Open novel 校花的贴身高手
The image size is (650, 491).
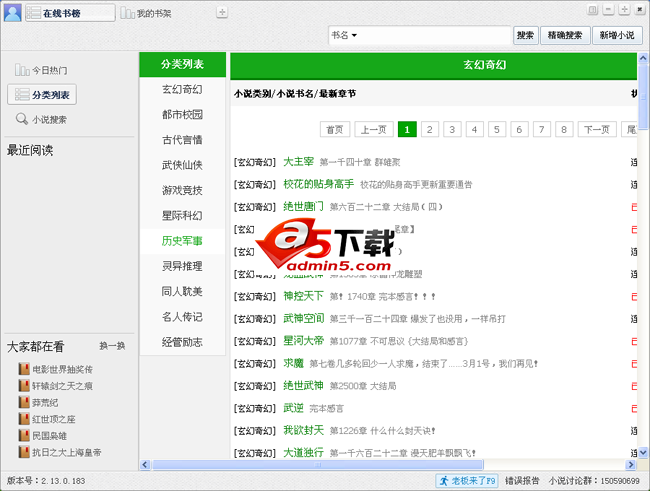318,184
